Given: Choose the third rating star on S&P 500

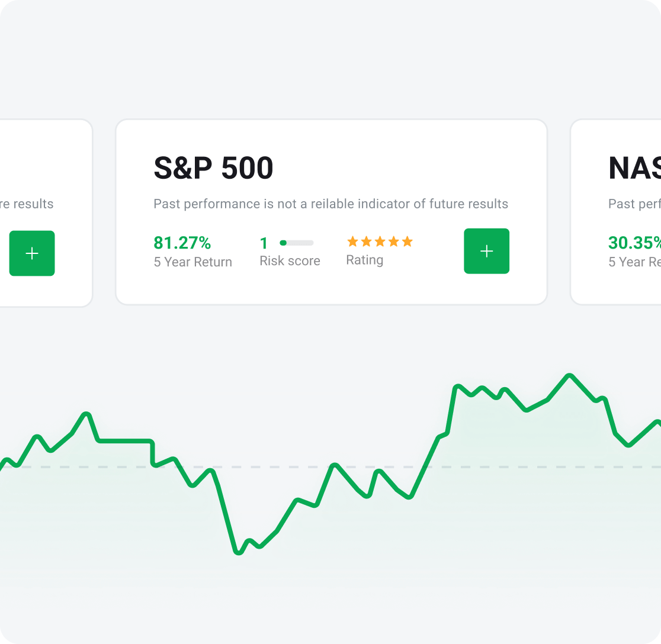Looking at the screenshot, I should 380,241.
